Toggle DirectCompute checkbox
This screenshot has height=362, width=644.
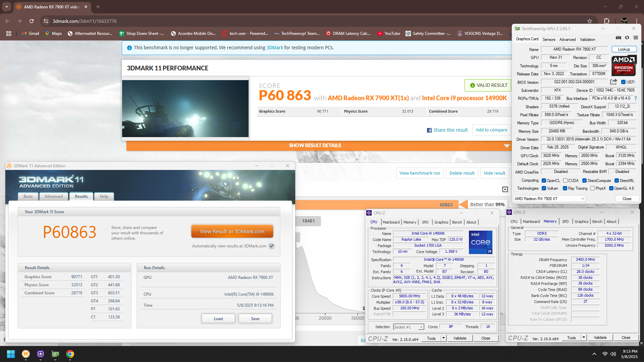coord(584,181)
